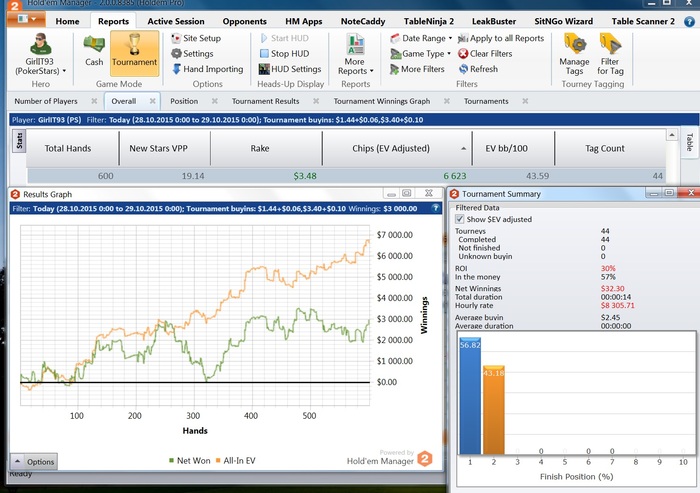Open Date Range filter dropdown
This screenshot has width=700, height=493.
coord(421,38)
